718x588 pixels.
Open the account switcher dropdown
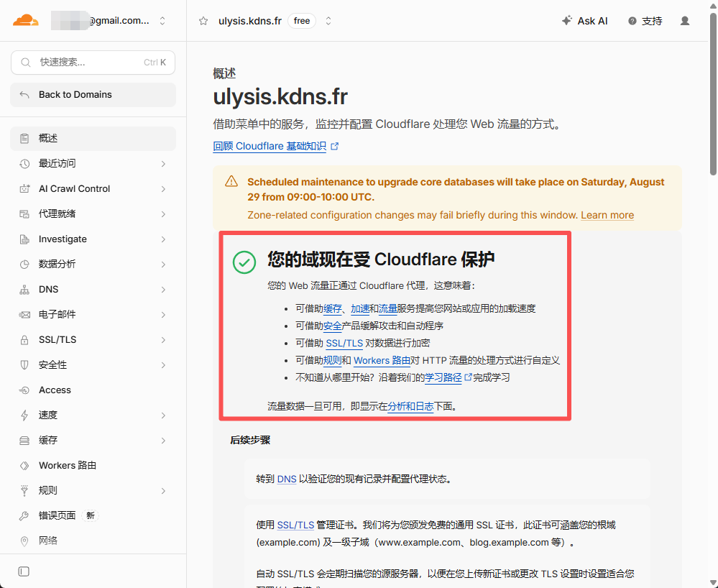(x=162, y=21)
